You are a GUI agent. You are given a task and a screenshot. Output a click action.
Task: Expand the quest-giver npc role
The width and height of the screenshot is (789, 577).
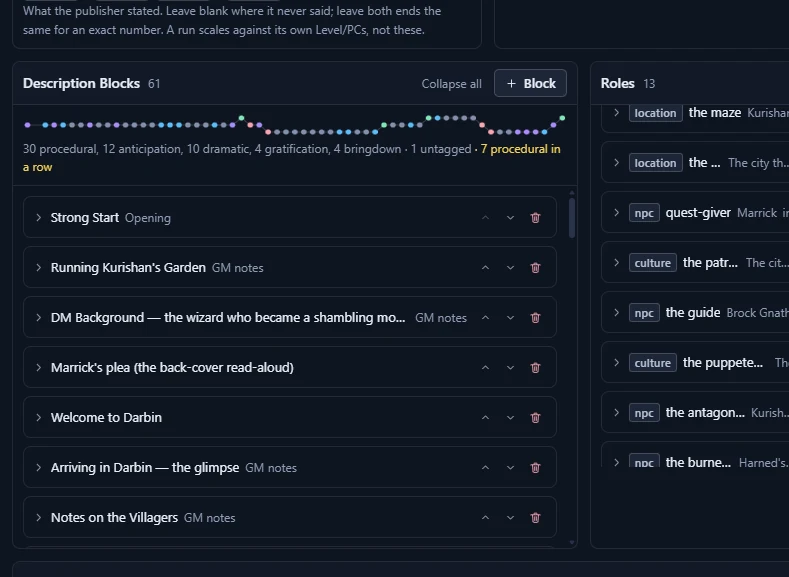point(616,213)
